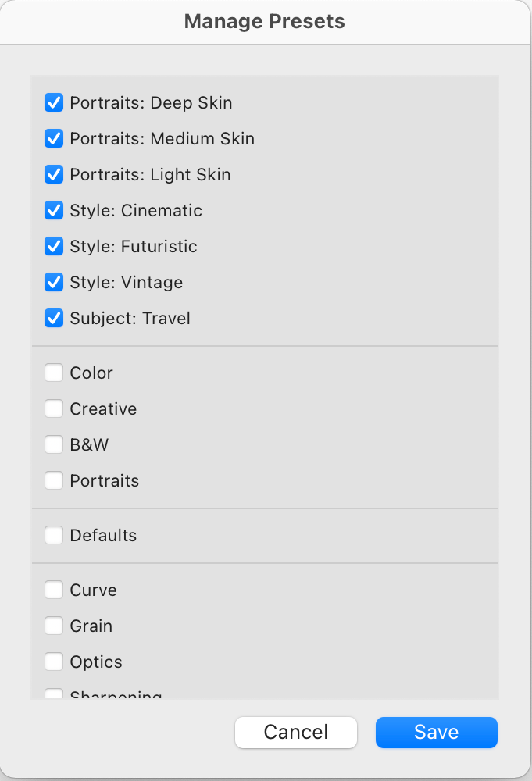This screenshot has height=781, width=532.
Task: Click the Cancel button
Action: 296,733
